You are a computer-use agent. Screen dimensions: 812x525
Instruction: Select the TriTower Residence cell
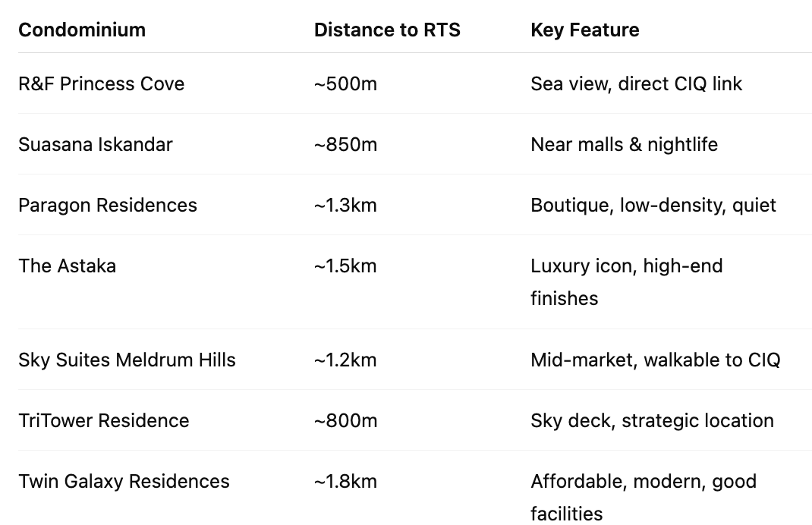(103, 420)
